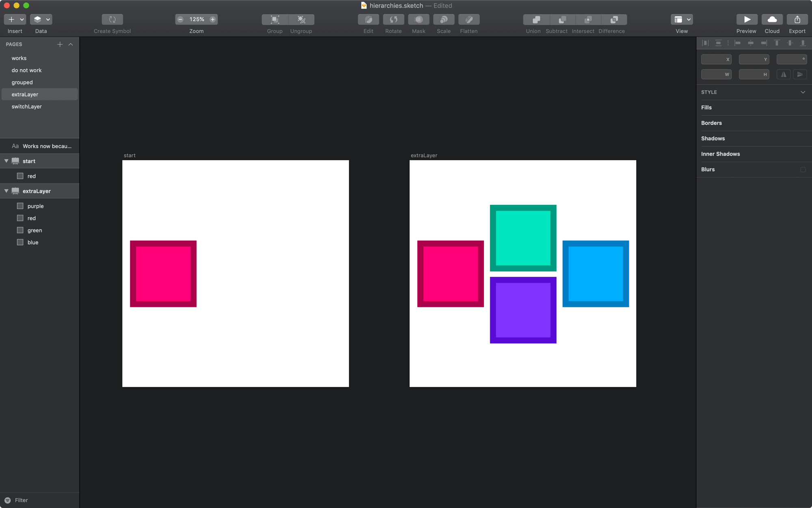
Task: Align layers vertically to middle
Action: coord(790,43)
